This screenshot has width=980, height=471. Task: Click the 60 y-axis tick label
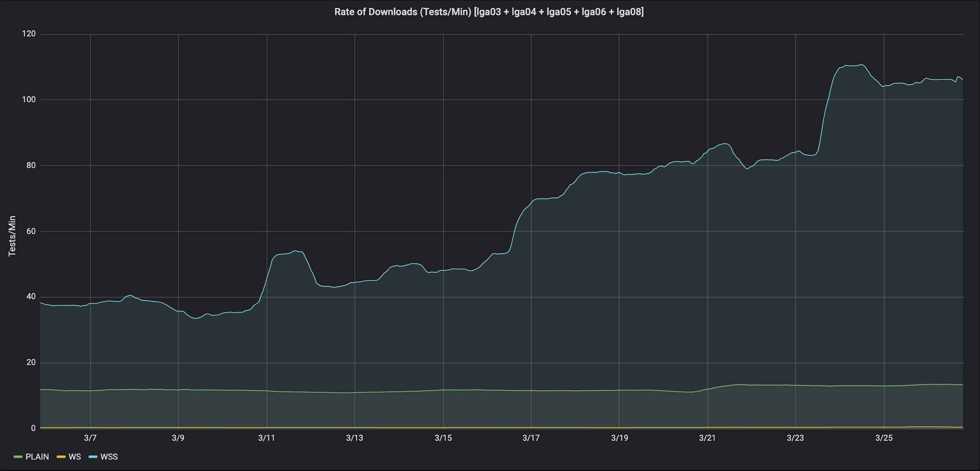31,231
